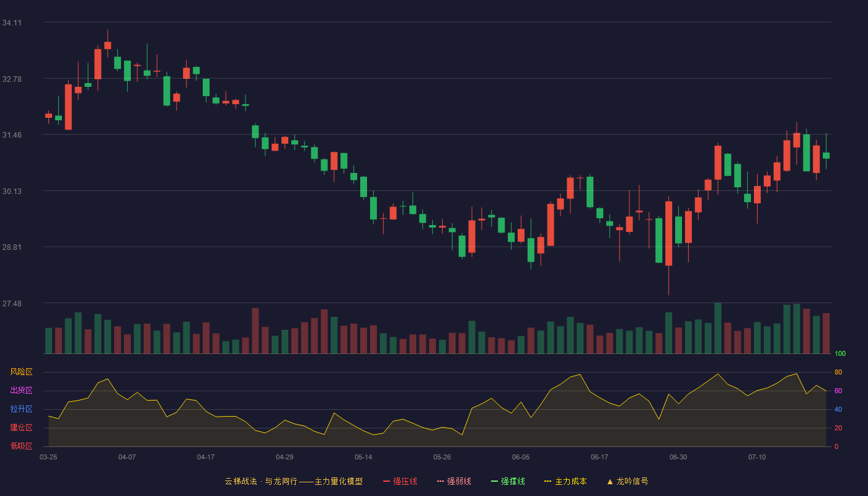Click the 32.78 price axis label
The height and width of the screenshot is (496, 868).
(x=12, y=79)
